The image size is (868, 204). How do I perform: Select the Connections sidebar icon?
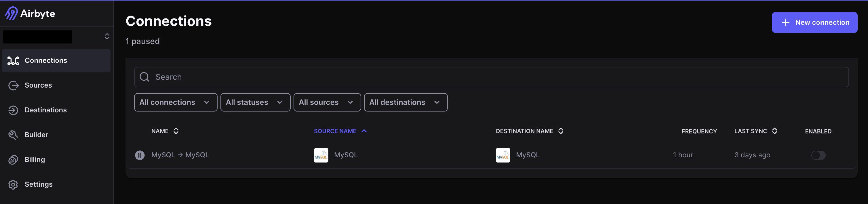(13, 60)
